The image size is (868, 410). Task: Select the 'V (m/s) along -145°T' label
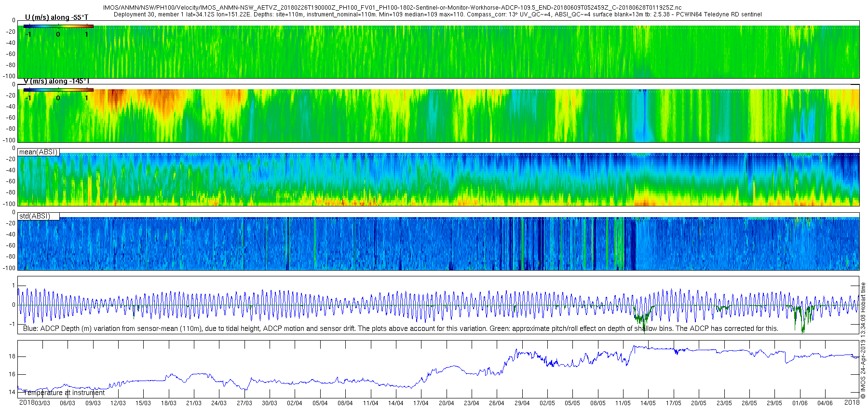pyautogui.click(x=57, y=81)
